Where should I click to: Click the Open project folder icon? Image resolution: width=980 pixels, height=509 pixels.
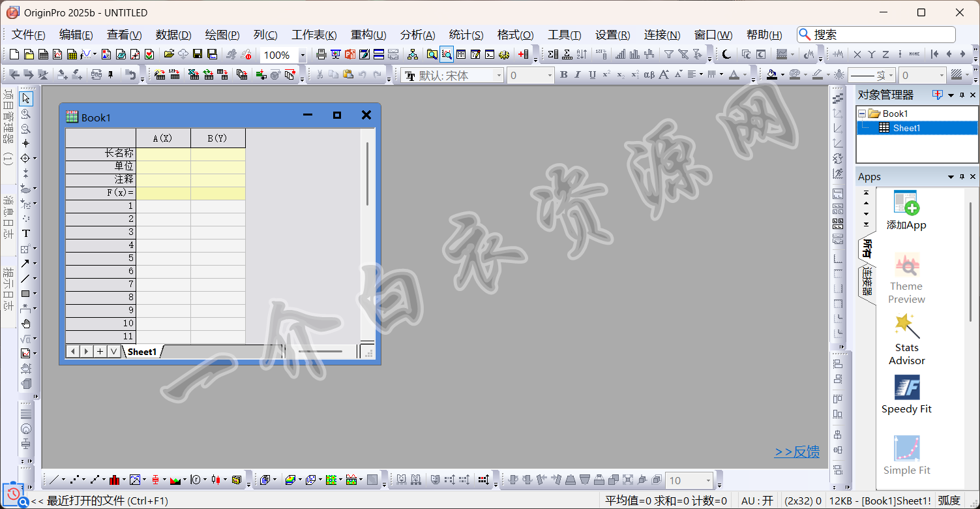click(x=169, y=54)
